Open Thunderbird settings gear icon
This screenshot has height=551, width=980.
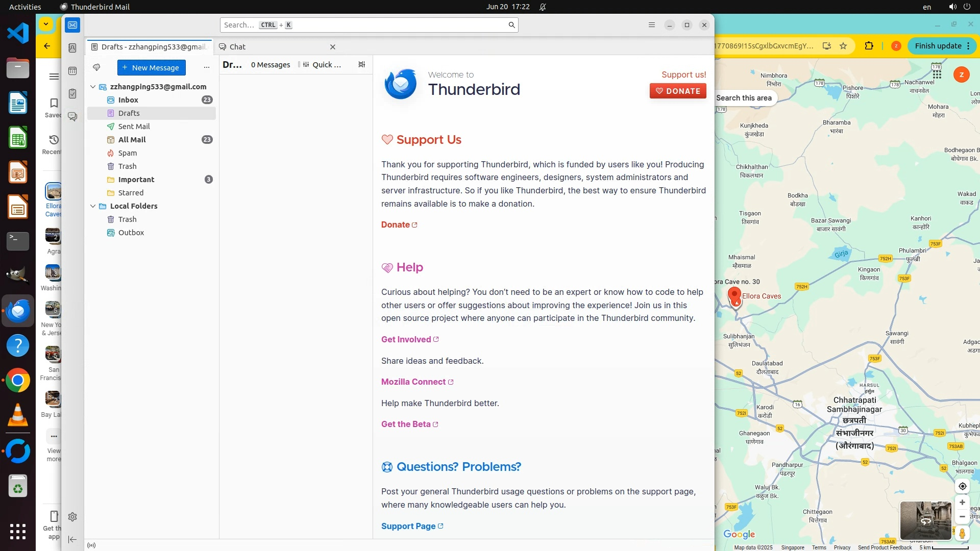[x=72, y=517]
